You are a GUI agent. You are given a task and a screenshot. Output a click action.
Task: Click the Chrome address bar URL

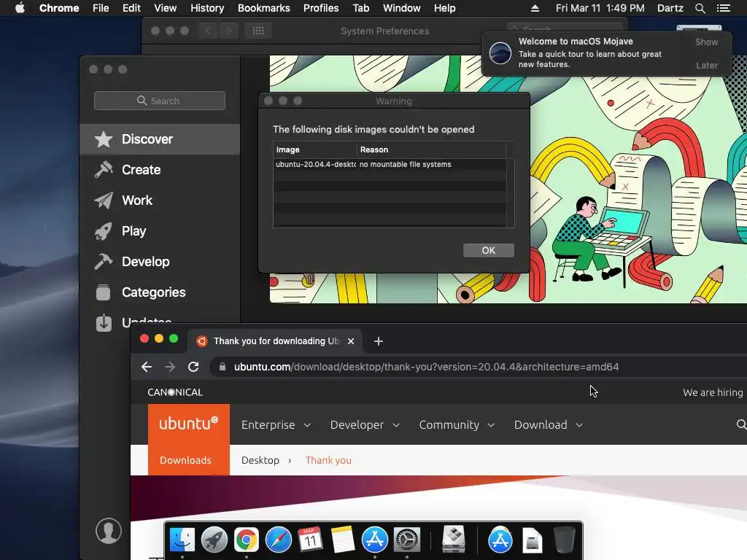click(x=426, y=367)
